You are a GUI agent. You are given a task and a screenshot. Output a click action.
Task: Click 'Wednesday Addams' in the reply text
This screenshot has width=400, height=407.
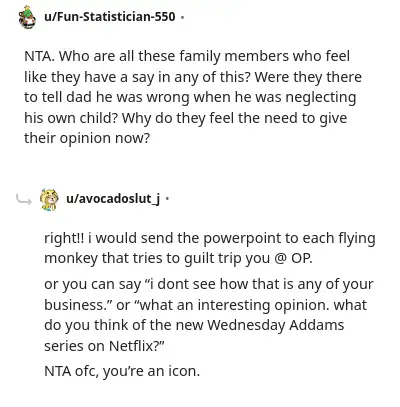pos(275,325)
